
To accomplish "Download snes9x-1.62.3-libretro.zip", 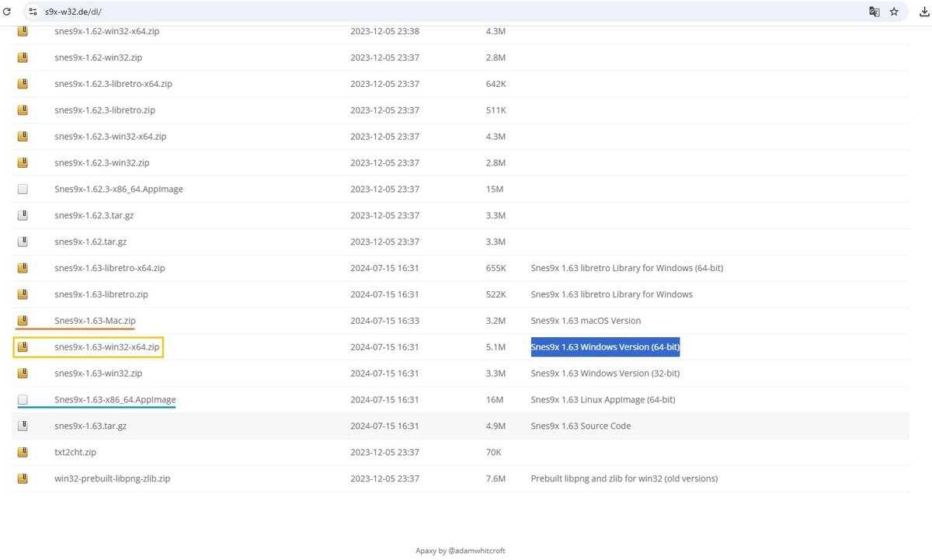I will click(105, 110).
